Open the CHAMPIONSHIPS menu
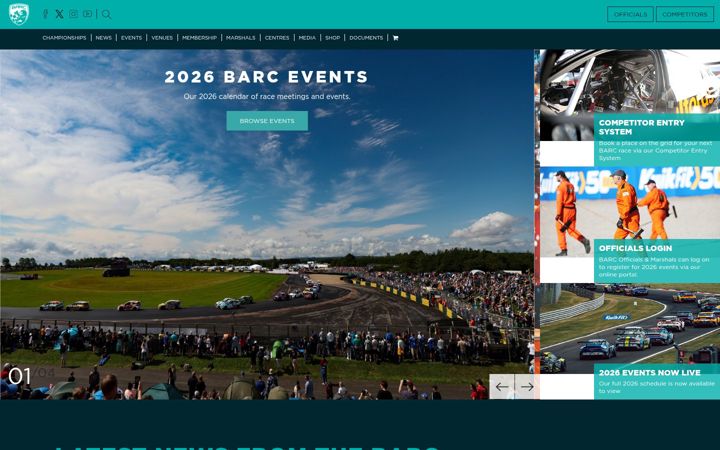 (64, 38)
